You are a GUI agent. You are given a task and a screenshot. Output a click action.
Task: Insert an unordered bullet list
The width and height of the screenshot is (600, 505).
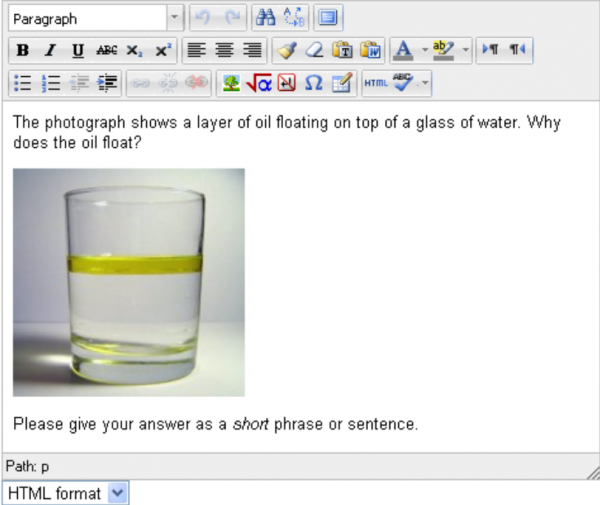23,84
